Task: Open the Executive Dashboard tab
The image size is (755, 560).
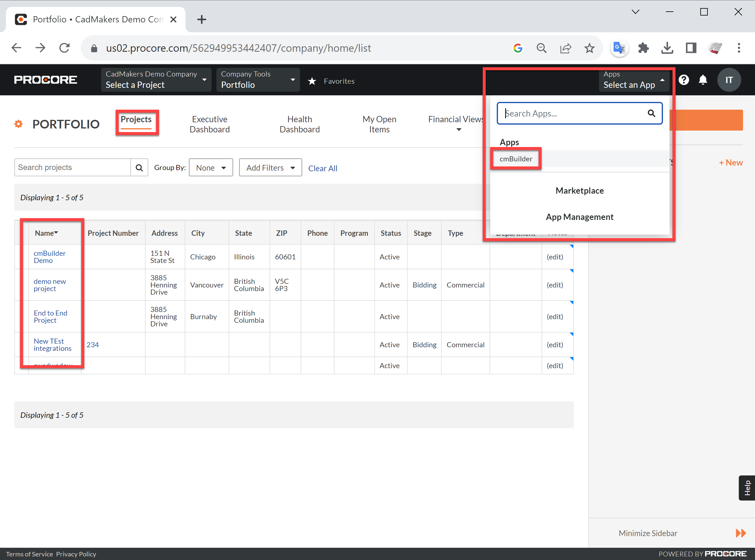Action: click(210, 124)
